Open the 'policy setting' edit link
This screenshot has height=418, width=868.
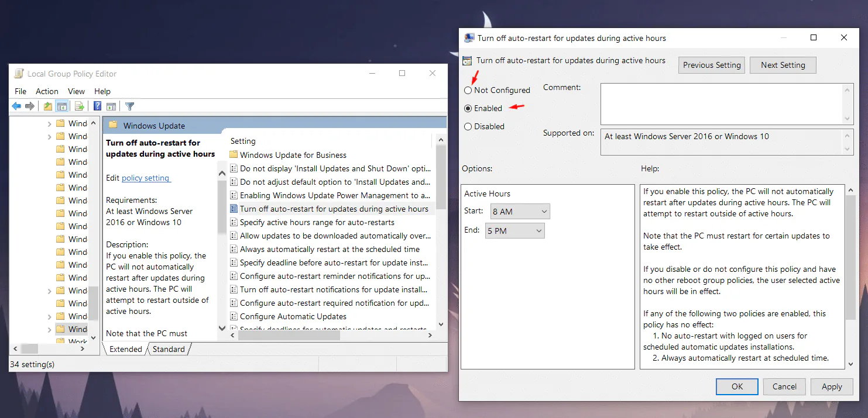pos(145,178)
